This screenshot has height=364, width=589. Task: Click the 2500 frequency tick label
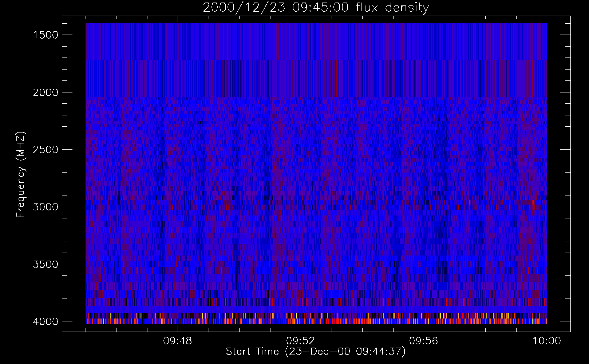click(x=46, y=150)
